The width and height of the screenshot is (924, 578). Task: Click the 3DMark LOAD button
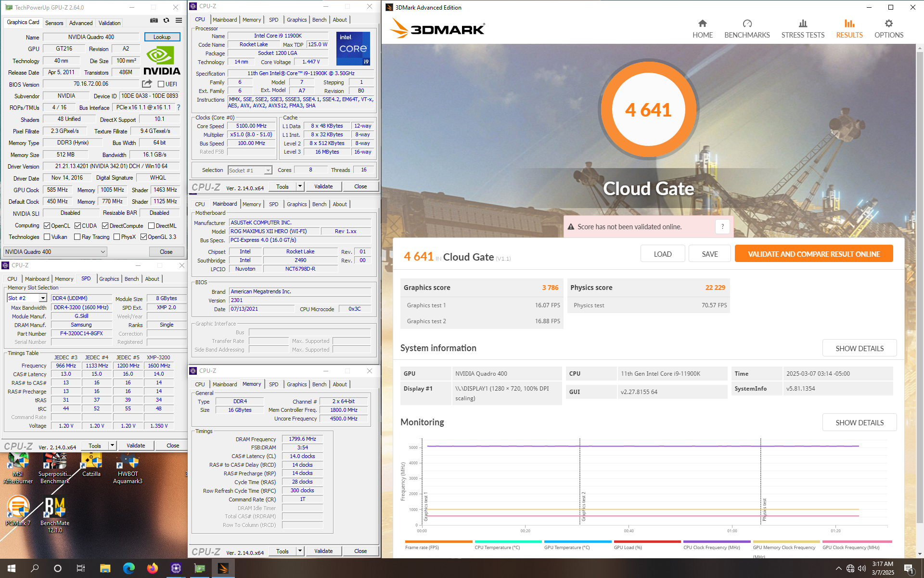pos(663,254)
